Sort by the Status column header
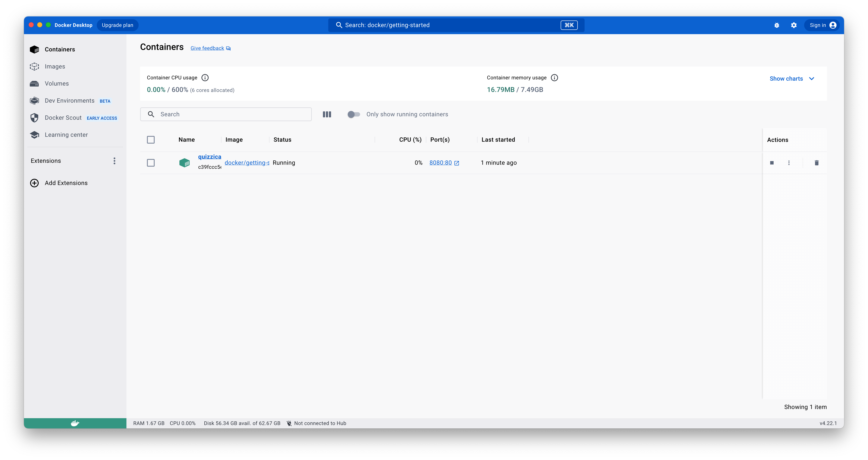This screenshot has width=868, height=460. pyautogui.click(x=282, y=140)
